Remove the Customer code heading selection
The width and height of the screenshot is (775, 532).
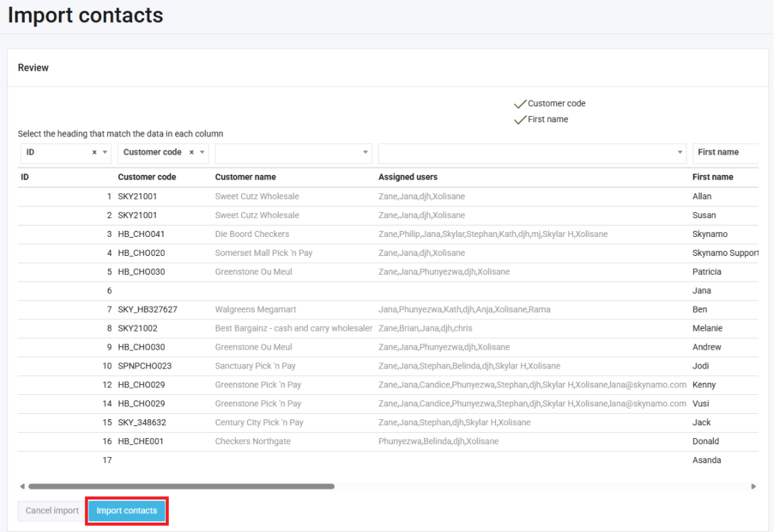pyautogui.click(x=192, y=153)
